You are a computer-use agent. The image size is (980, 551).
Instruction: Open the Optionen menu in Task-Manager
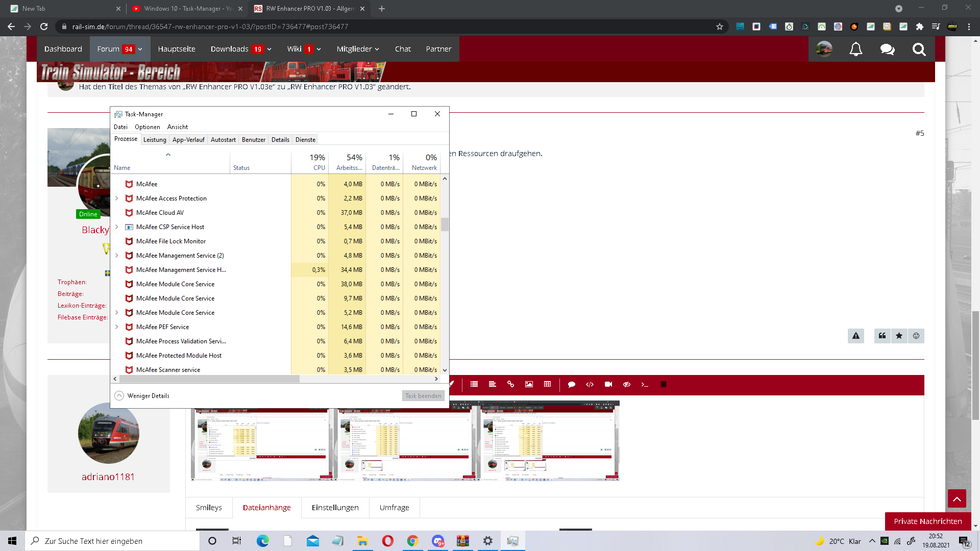pos(147,127)
